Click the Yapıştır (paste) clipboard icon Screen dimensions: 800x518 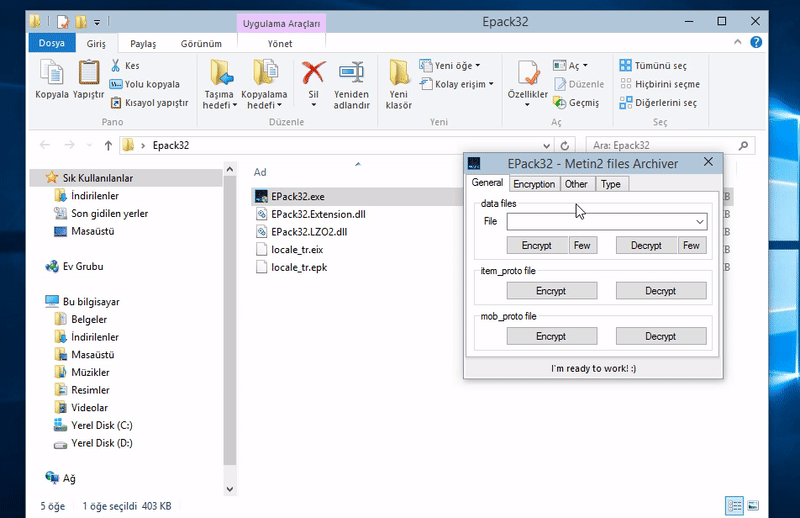point(88,72)
